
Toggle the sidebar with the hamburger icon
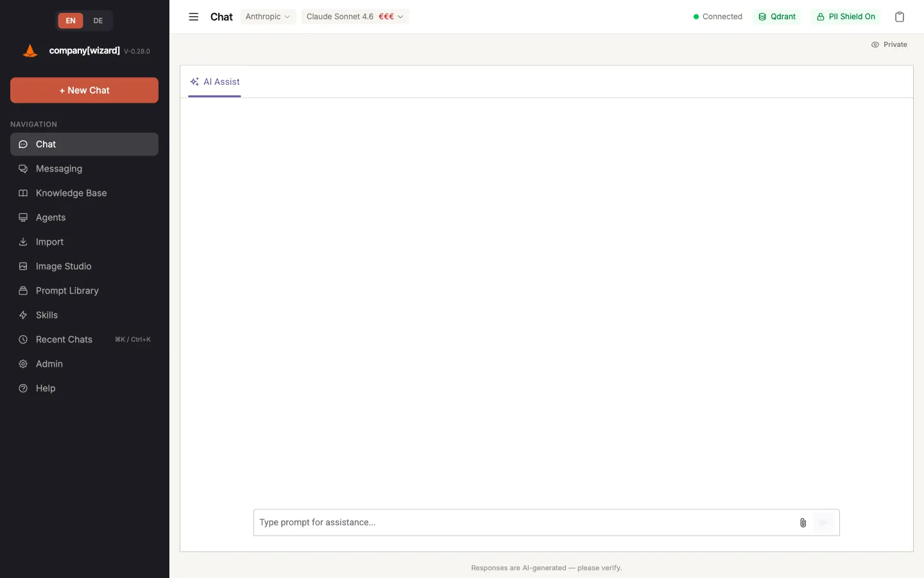pos(193,17)
